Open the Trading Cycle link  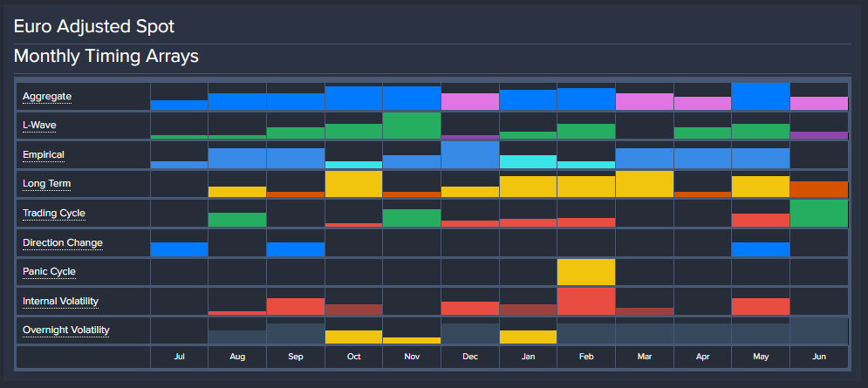click(x=54, y=213)
